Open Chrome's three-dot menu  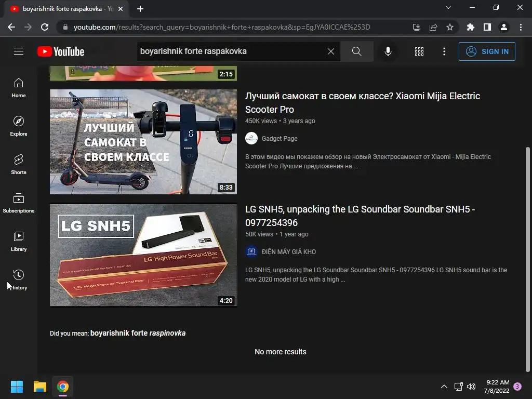click(521, 27)
